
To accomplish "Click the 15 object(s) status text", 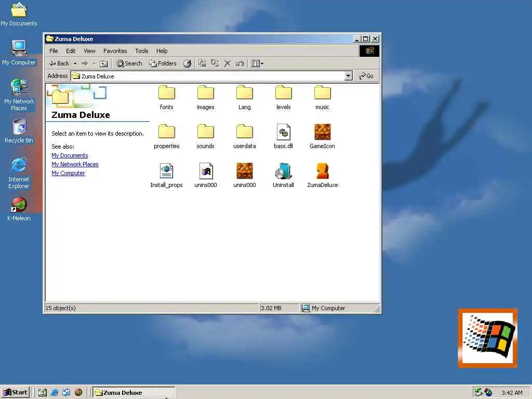I will coord(60,308).
